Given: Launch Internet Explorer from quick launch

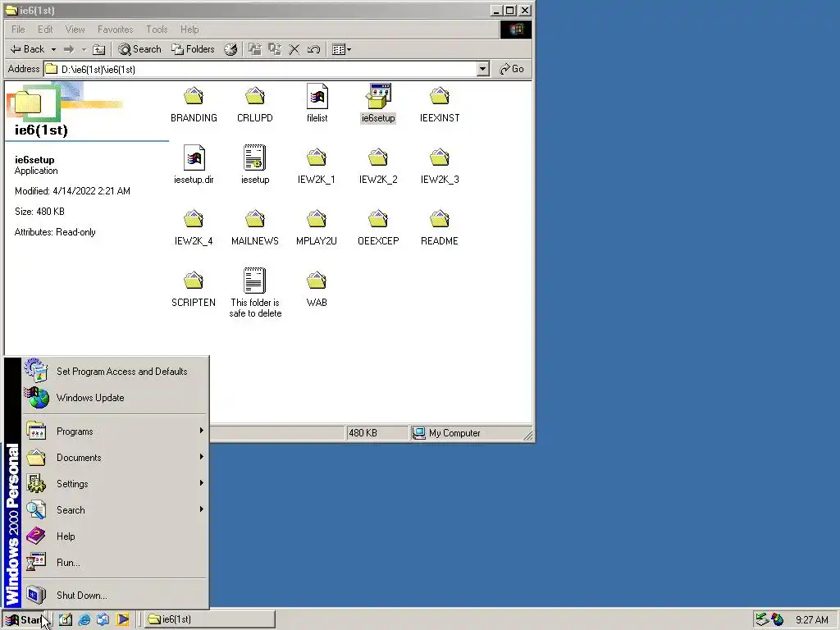Looking at the screenshot, I should 84,620.
